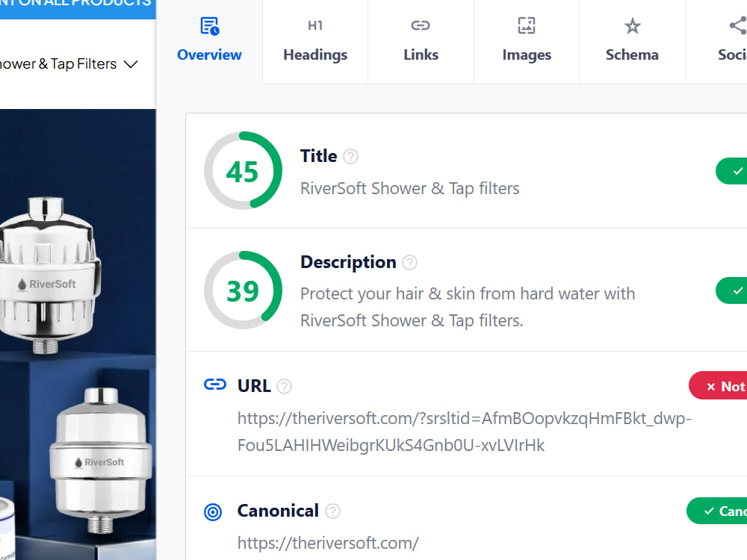Screen dimensions: 747x560
Task: Open the Overview tab
Action: coord(209,41)
